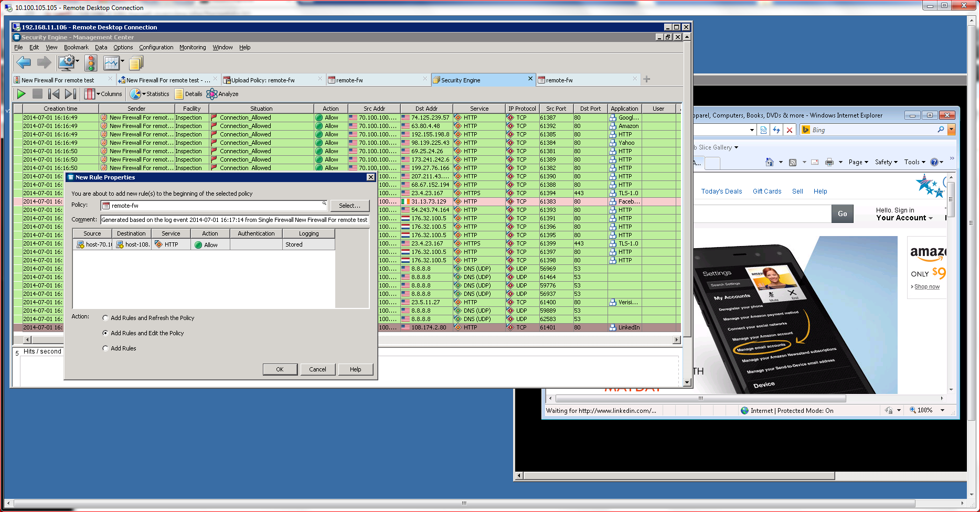This screenshot has width=980, height=512.
Task: Open the Monitoring menu
Action: [x=193, y=47]
